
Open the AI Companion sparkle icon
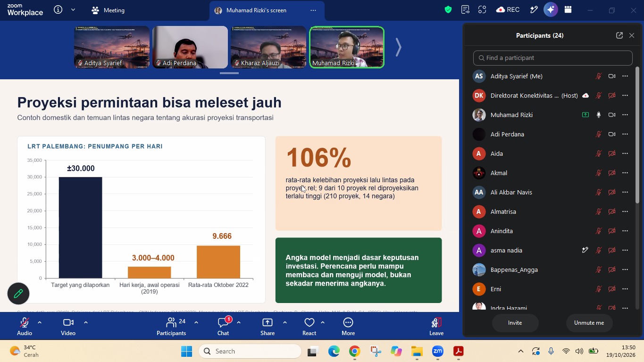tap(551, 10)
